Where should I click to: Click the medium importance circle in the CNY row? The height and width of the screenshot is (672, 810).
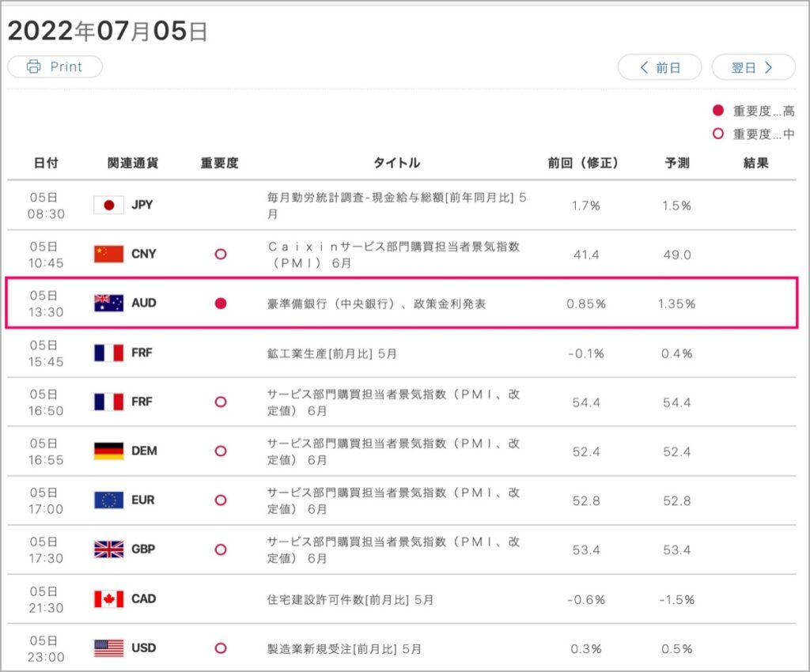[221, 254]
